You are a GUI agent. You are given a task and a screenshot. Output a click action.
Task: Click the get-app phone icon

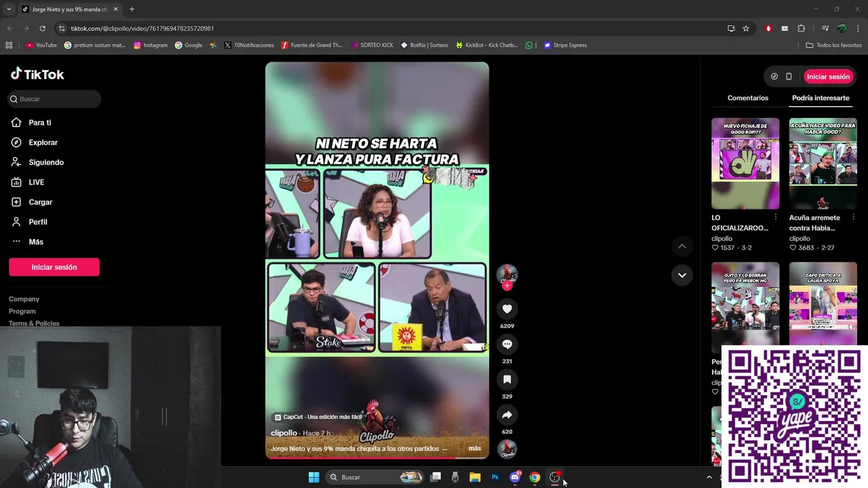tap(789, 77)
